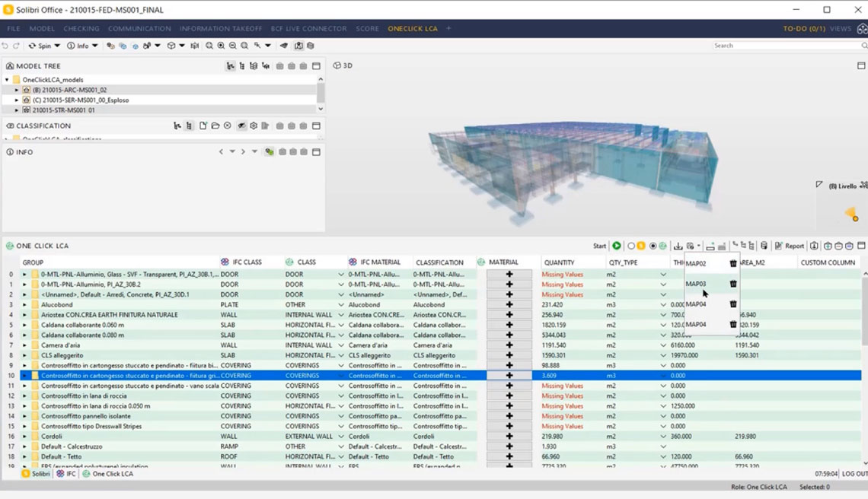Click CUSTOM COLUMN header
868x499 pixels.
[828, 262]
